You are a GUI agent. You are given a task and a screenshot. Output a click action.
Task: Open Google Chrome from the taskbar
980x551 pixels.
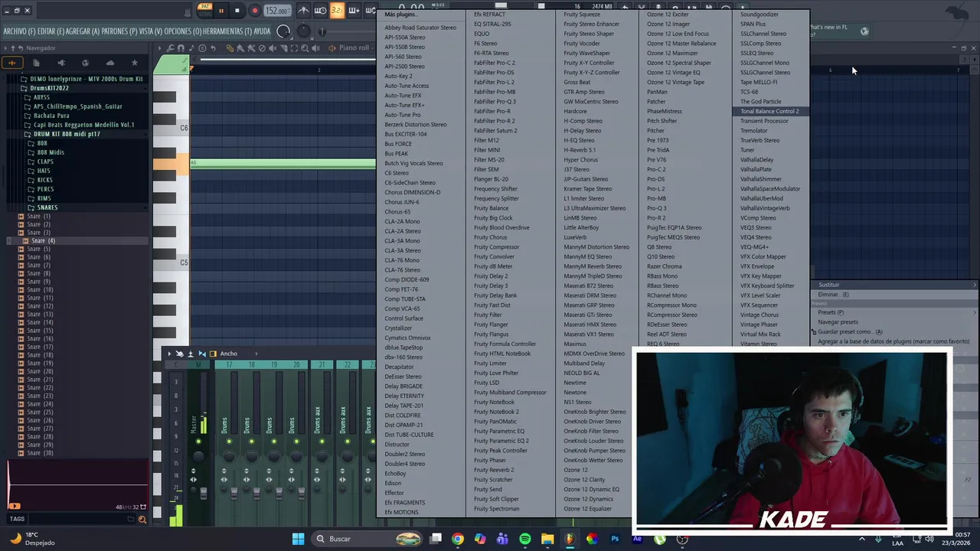pyautogui.click(x=457, y=539)
